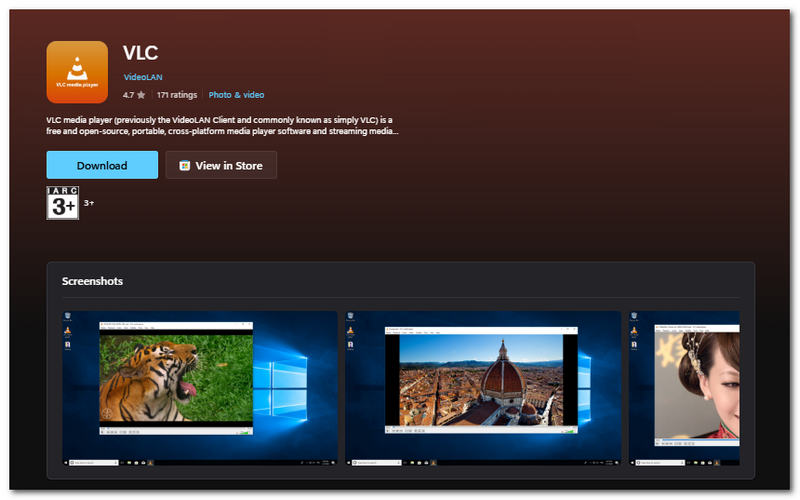Click the 4.7 star rating
The width and height of the screenshot is (800, 500).
click(134, 95)
